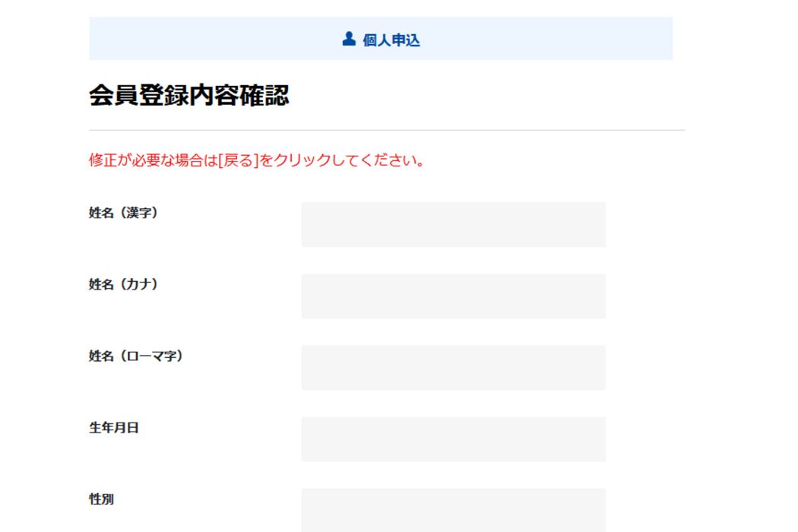Select the 姓名（カナ） value box

coord(454,296)
